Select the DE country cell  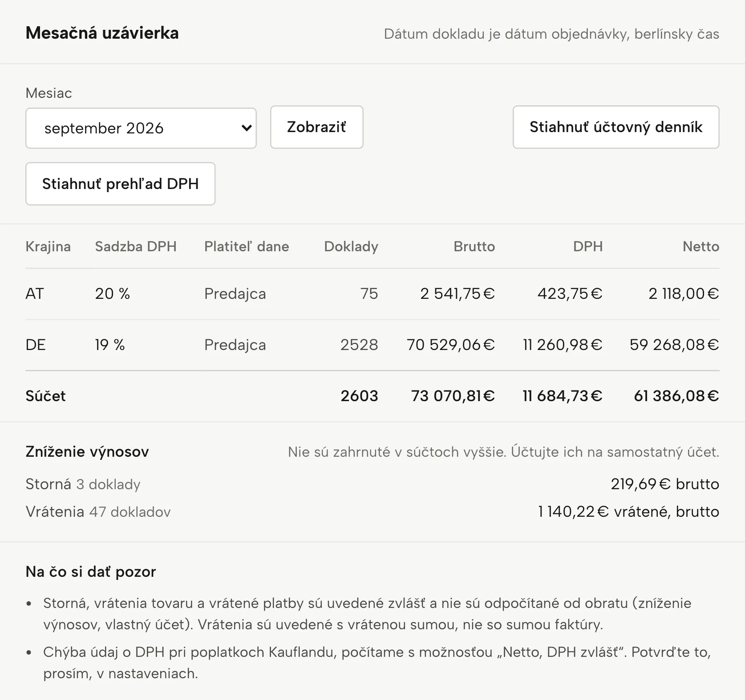(36, 345)
